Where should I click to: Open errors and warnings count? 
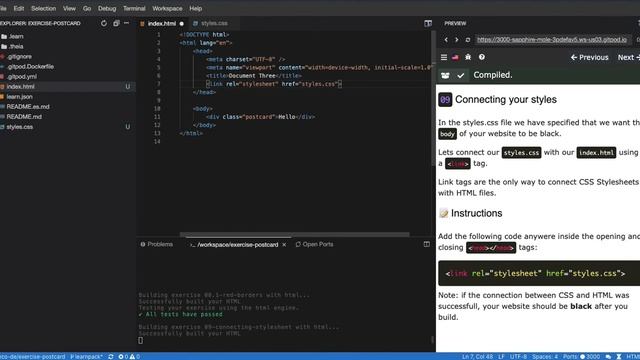coord(129,356)
